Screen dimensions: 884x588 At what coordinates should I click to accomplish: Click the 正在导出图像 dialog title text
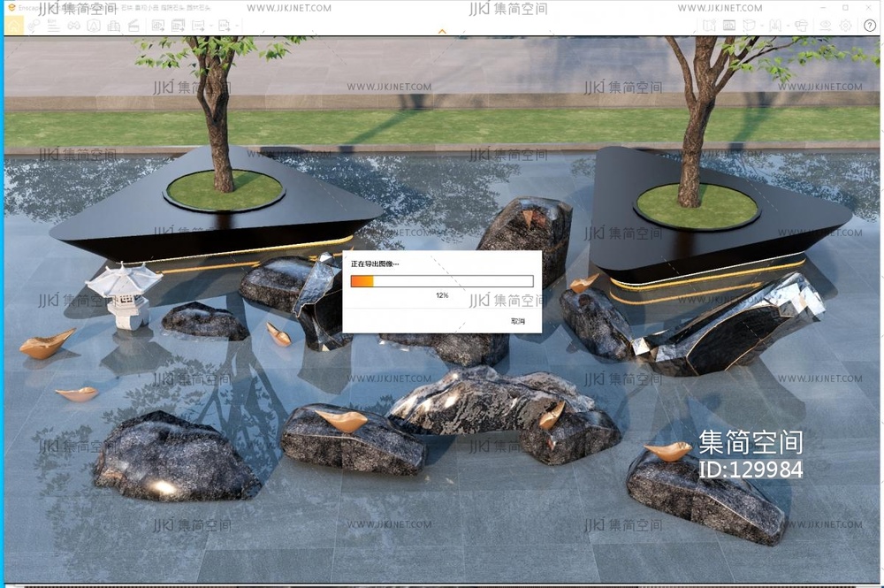375,263
